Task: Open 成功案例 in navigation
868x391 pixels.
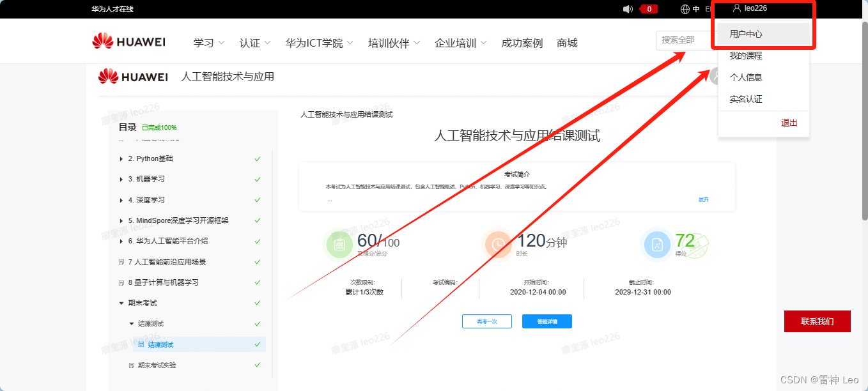Action: click(522, 43)
